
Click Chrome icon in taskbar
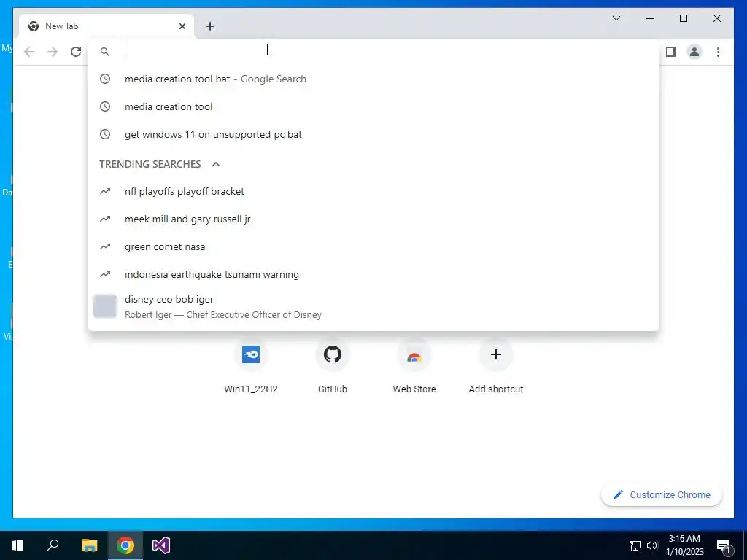tap(125, 545)
